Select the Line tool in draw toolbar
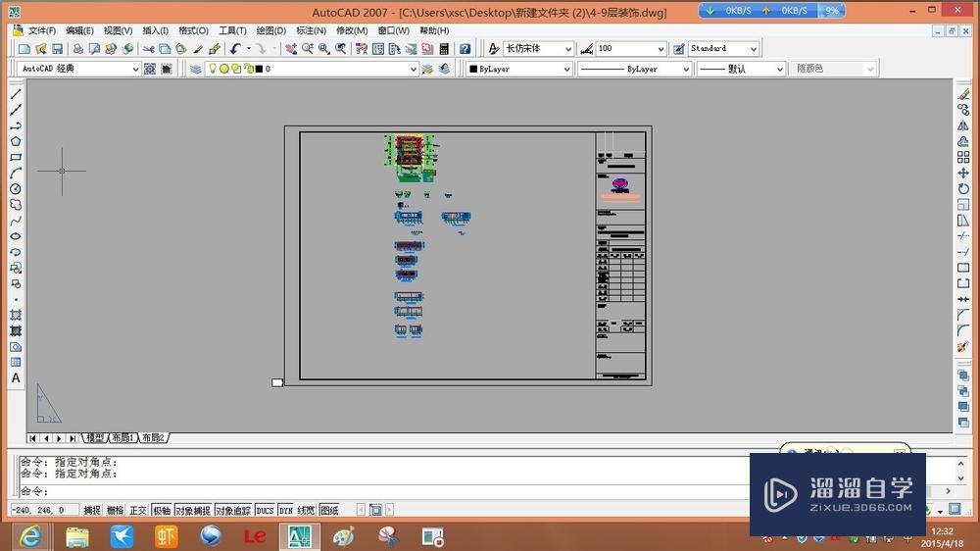This screenshot has height=551, width=980. 16,94
